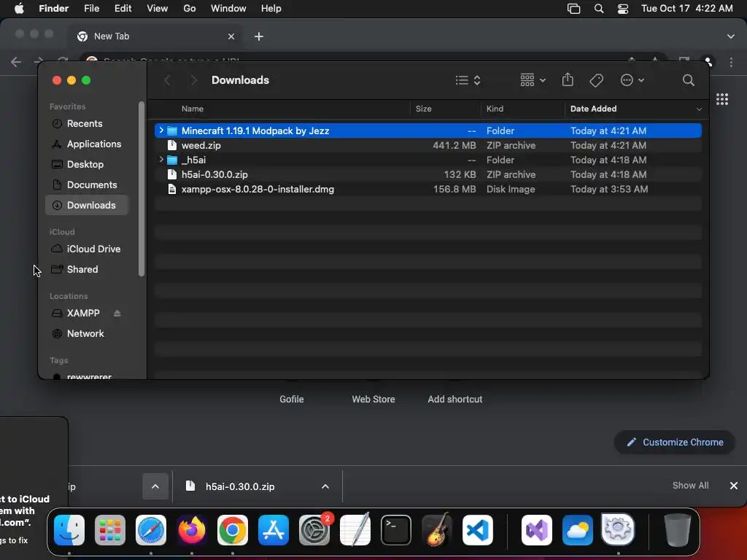747x560 pixels.
Task: Click the Tags icon in Finder toolbar
Action: pyautogui.click(x=596, y=80)
